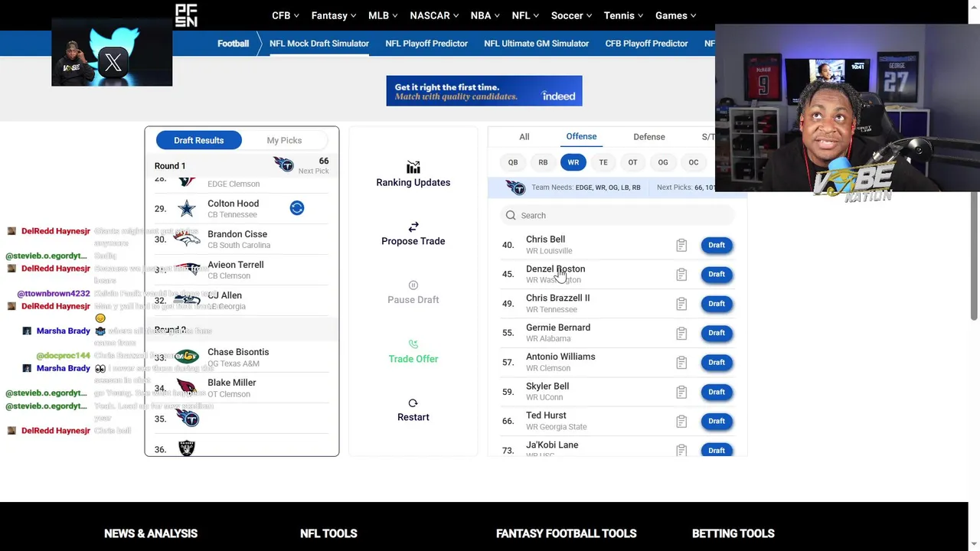Click the Indeed advertisement banner

point(485,91)
